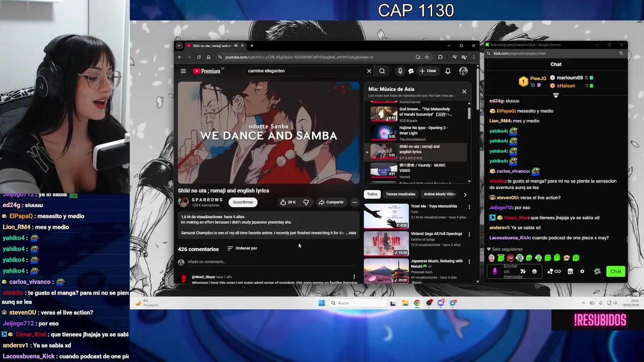Like the video showing 29 K

pos(288,202)
